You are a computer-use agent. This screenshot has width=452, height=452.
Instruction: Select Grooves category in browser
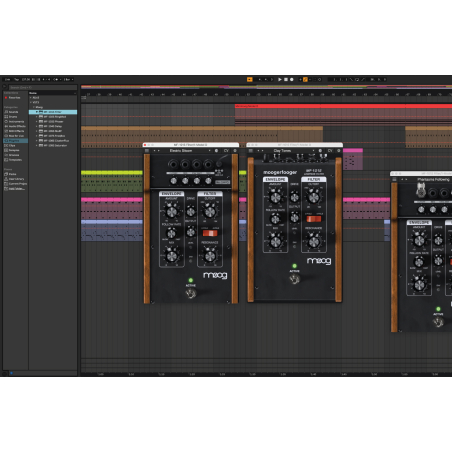click(x=12, y=155)
